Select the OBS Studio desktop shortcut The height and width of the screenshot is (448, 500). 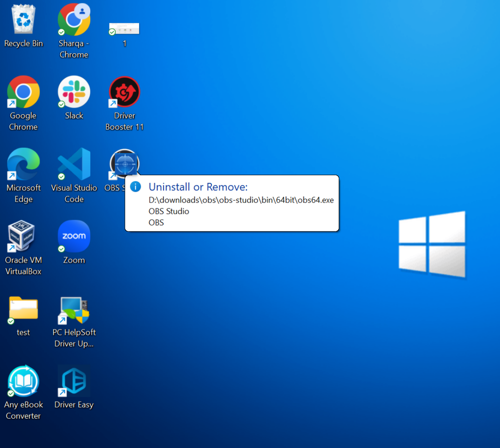(125, 164)
